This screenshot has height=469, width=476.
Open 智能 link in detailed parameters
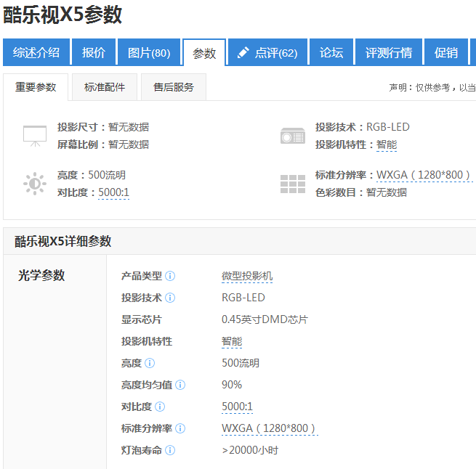click(x=232, y=341)
